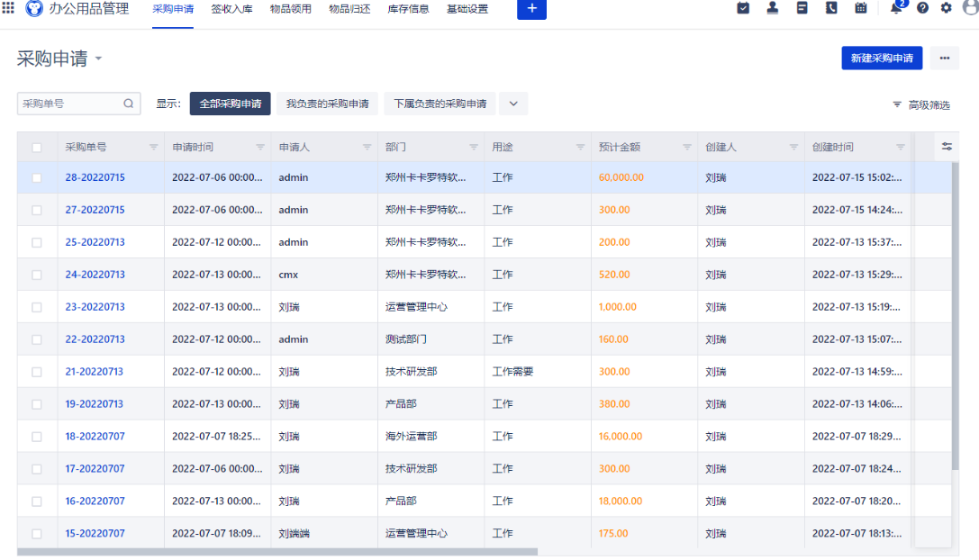This screenshot has width=979, height=560.
Task: Open purchase order 18-20220707
Action: coord(95,437)
